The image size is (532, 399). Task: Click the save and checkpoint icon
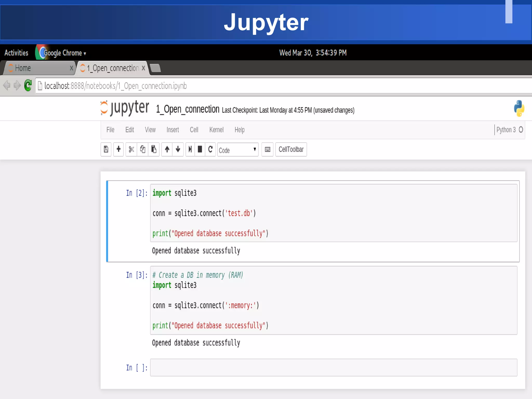point(106,149)
